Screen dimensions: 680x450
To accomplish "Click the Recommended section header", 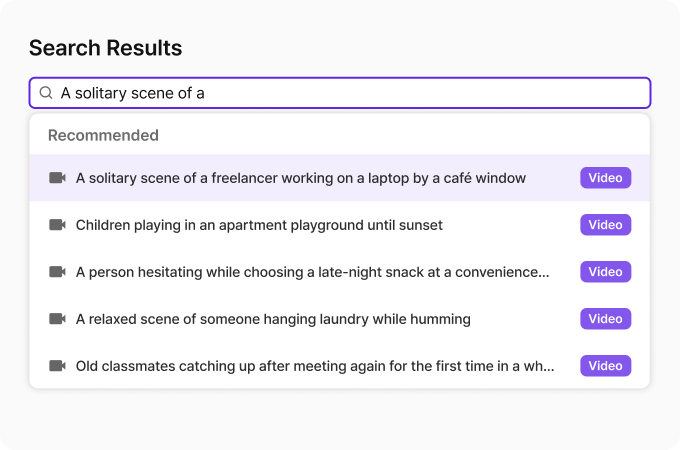I will coord(103,135).
